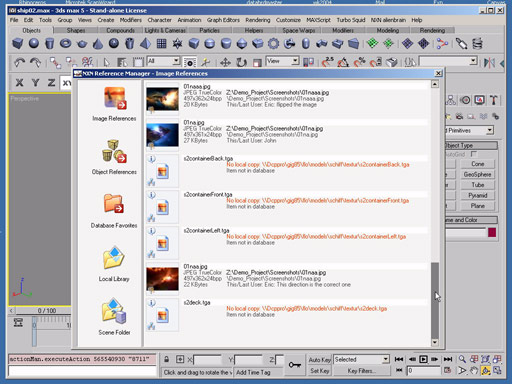Toggle the angle snap icon
The width and height of the screenshot is (512, 384).
(343, 62)
